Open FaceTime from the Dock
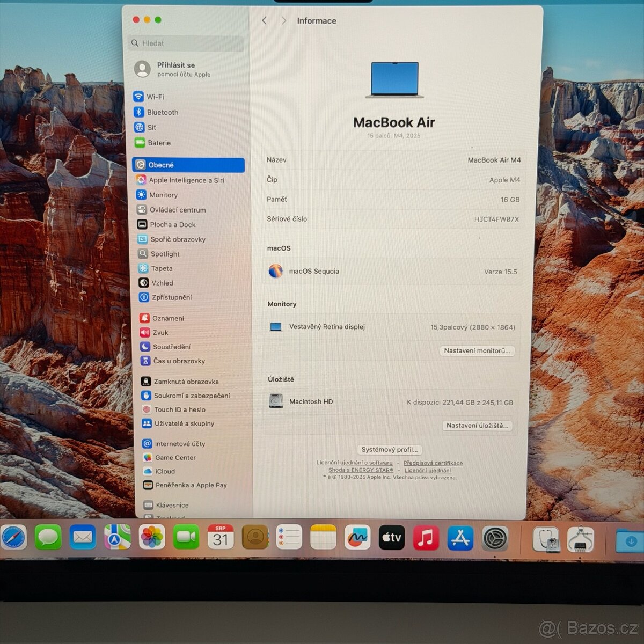This screenshot has height=644, width=644. [x=186, y=537]
